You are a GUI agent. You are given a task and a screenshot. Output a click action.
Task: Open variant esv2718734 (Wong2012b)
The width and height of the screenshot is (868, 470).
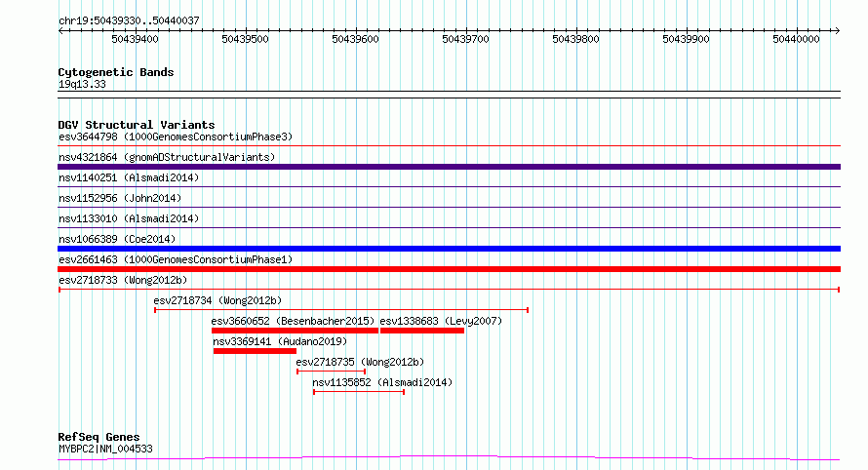(217, 300)
